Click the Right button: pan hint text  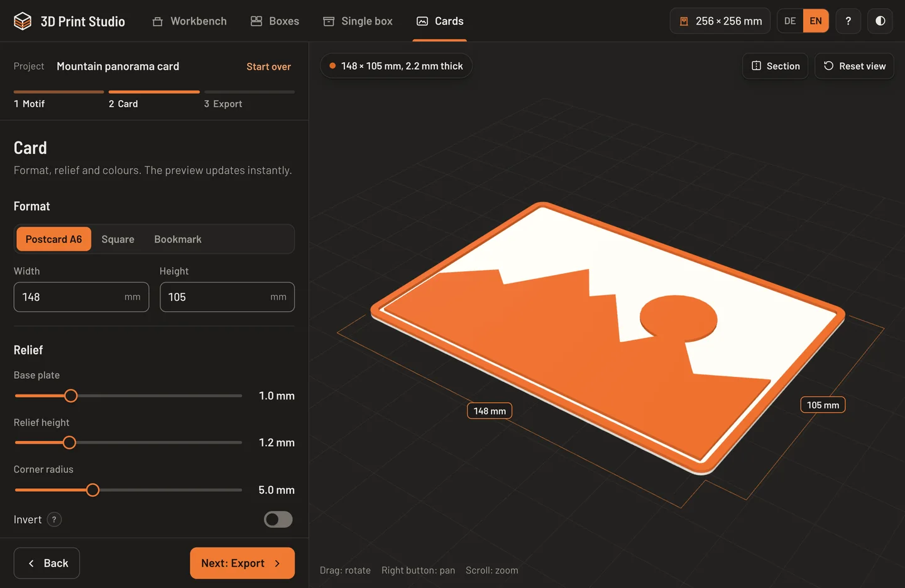point(418,570)
